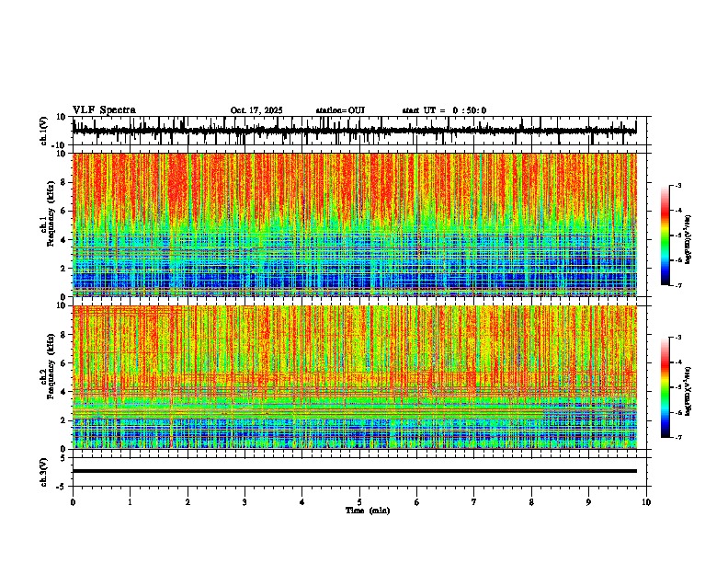The image size is (728, 563).
Task: Click the "-3" label on ch.1 color bar
Action: [x=677, y=185]
